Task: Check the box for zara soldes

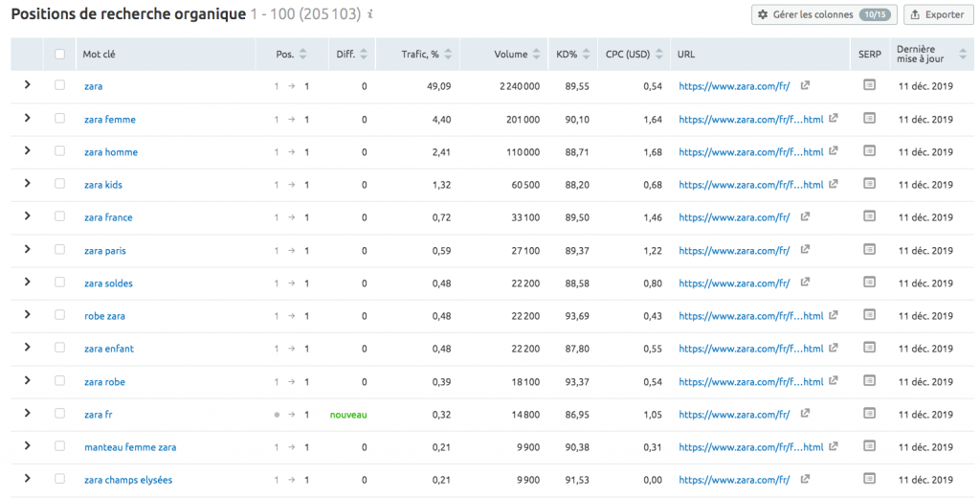Action: [x=60, y=283]
